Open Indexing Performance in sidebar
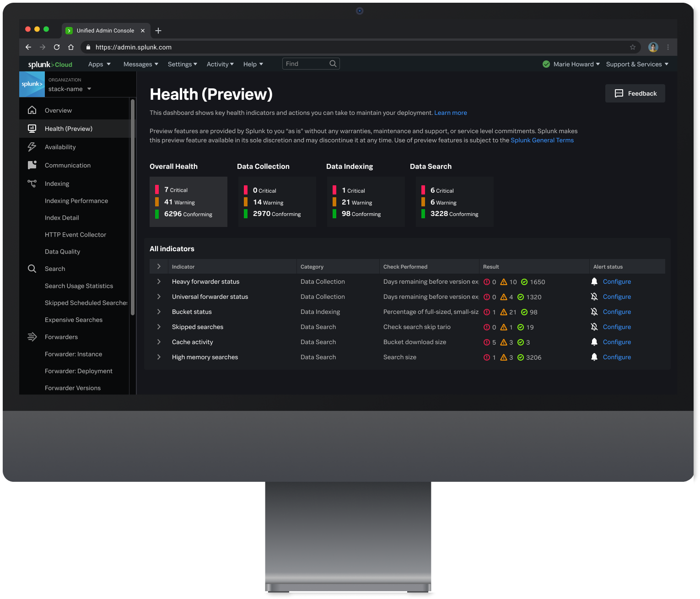 (x=76, y=201)
